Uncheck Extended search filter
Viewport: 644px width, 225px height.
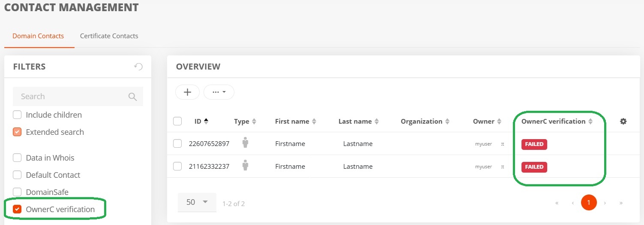pos(17,132)
